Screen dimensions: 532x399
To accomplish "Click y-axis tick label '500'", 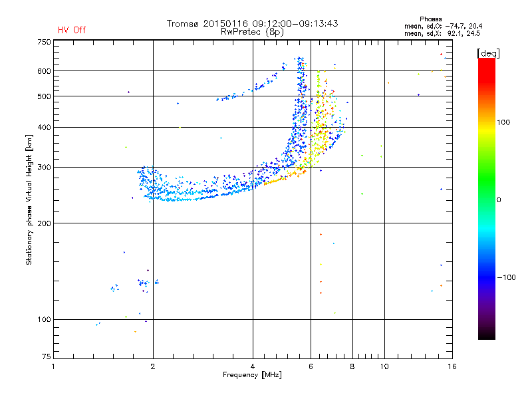I will 44,96.
